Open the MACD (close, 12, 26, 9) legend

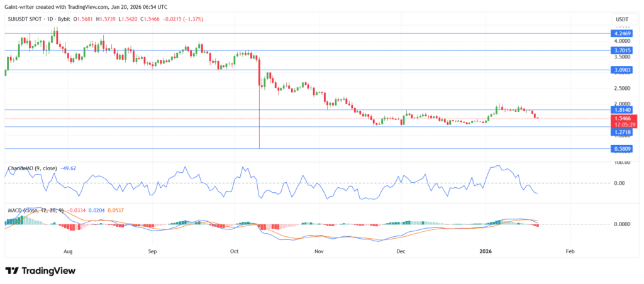pos(37,210)
